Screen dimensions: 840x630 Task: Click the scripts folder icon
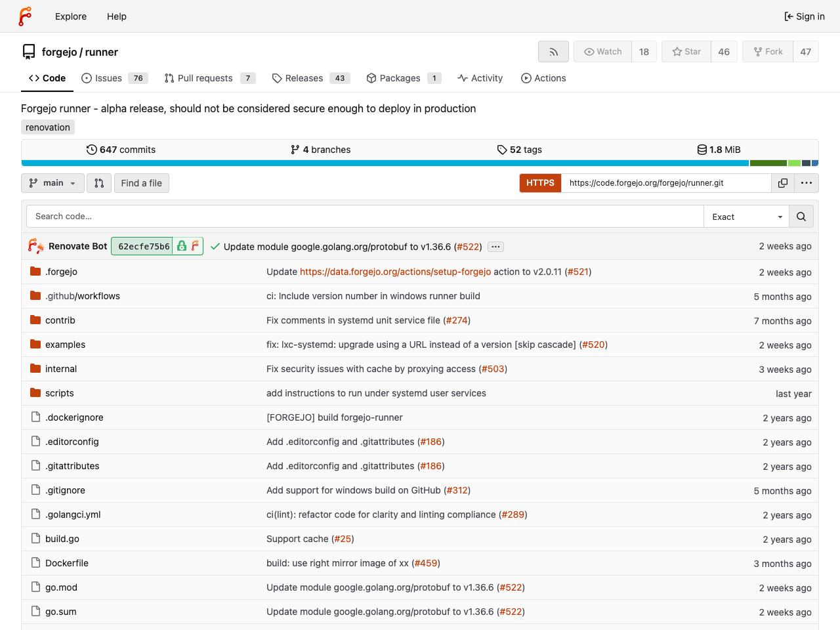(x=35, y=393)
